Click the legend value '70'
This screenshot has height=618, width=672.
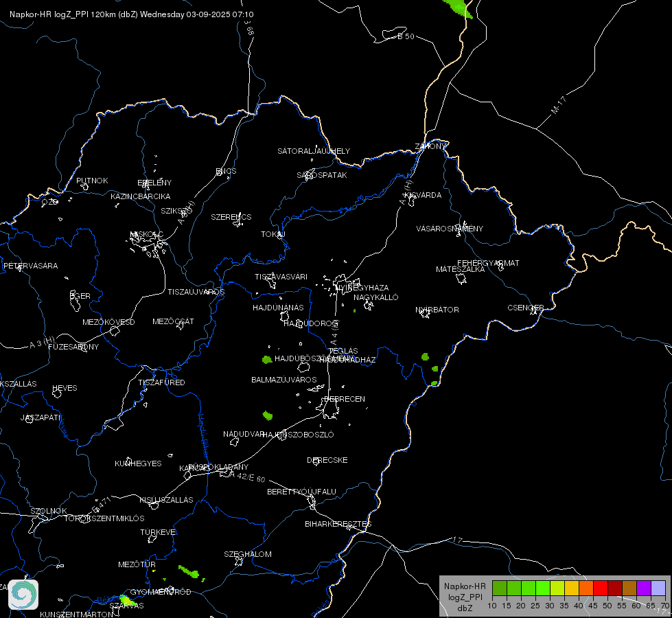coord(665,606)
